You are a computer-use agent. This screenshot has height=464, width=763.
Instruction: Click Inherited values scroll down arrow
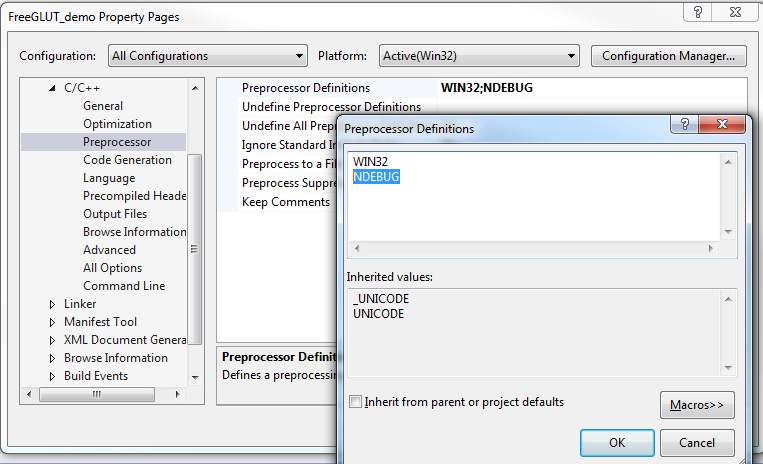728,368
